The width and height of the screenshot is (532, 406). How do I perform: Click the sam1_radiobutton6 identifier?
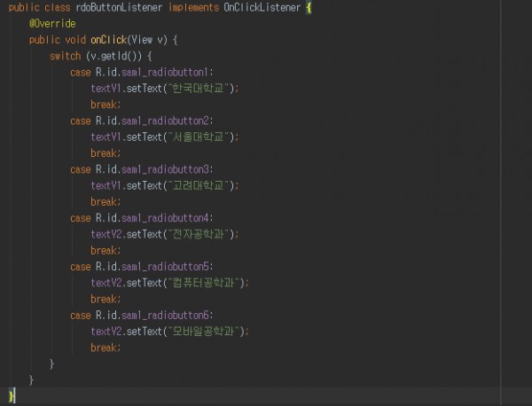tap(165, 315)
